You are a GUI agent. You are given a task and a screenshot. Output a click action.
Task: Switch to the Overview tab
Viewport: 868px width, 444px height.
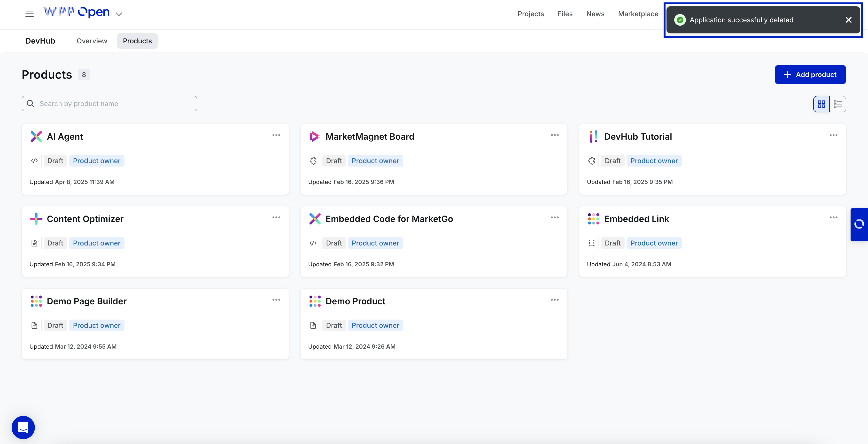[x=92, y=41]
